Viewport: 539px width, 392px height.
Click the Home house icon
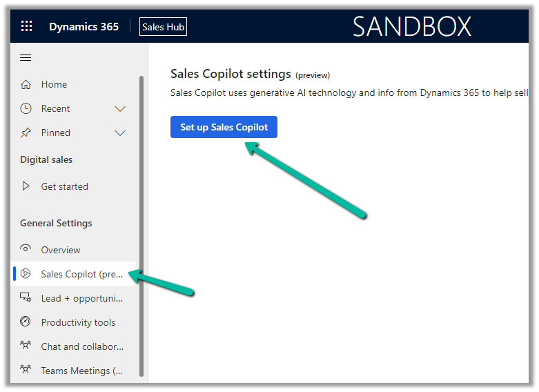click(26, 84)
